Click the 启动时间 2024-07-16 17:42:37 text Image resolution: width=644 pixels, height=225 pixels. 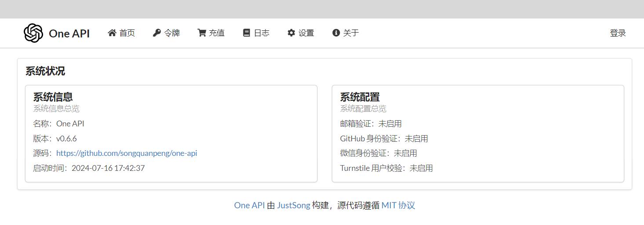point(89,168)
